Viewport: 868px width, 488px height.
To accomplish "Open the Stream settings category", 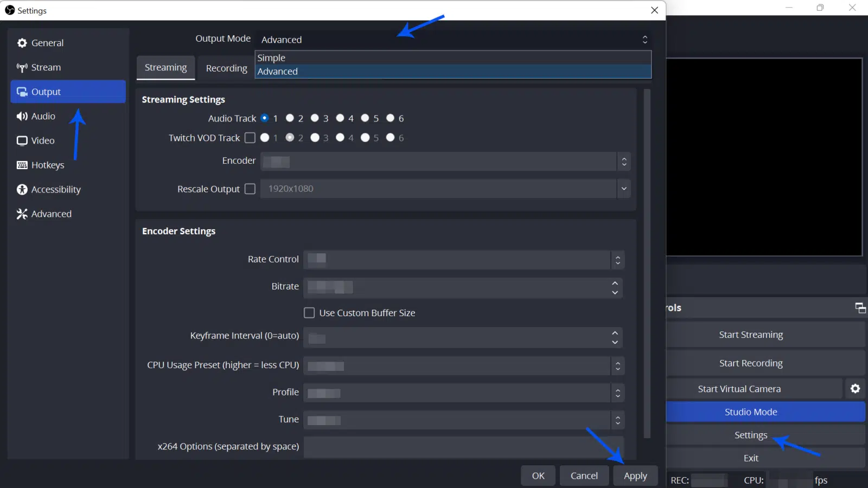I will (x=68, y=67).
